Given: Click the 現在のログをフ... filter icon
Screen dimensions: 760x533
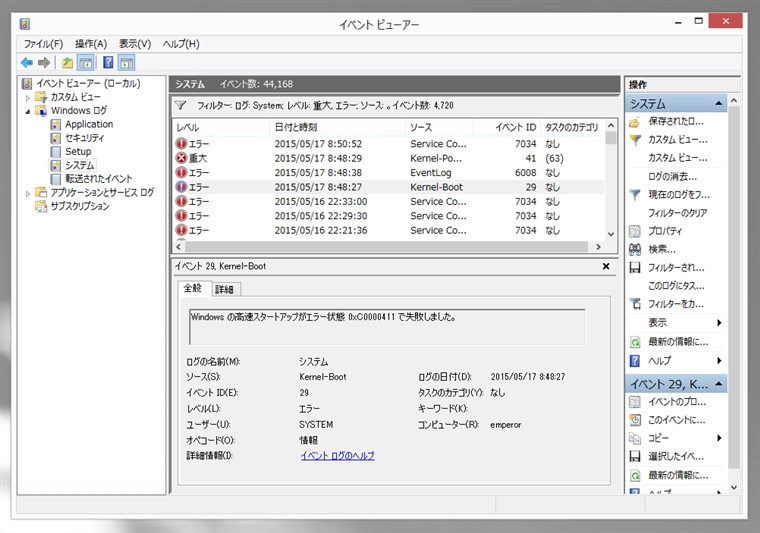Looking at the screenshot, I should coord(634,195).
